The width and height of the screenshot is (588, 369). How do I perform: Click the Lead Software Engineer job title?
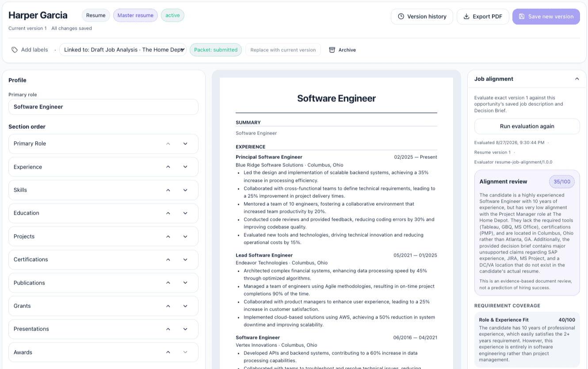(264, 255)
